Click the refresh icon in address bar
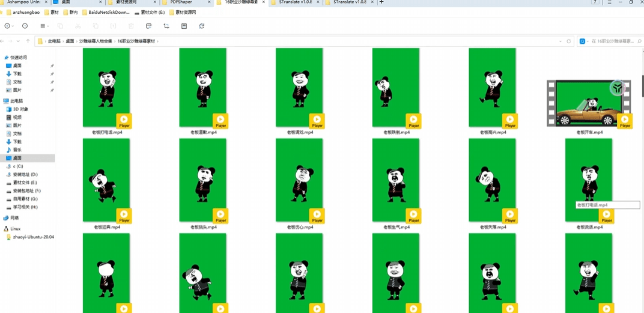 pyautogui.click(x=568, y=41)
